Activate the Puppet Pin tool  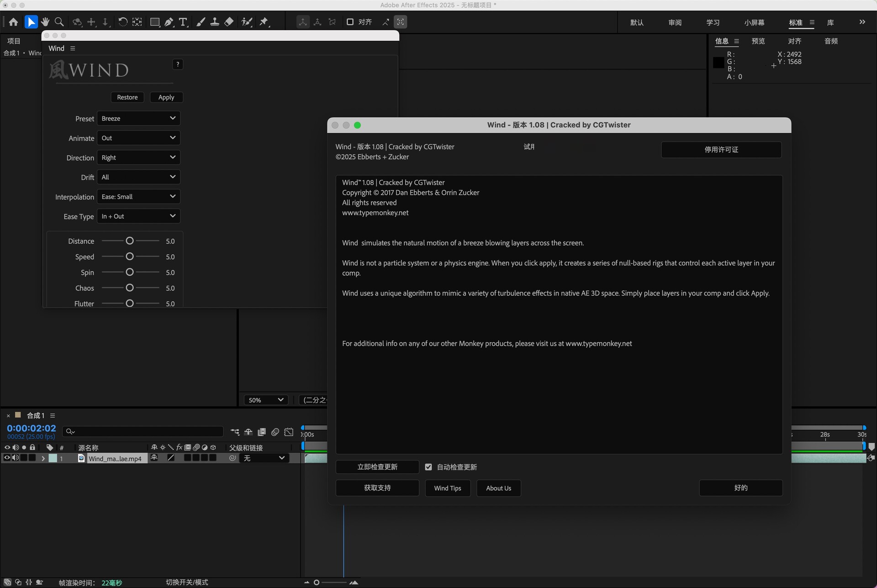pos(264,22)
